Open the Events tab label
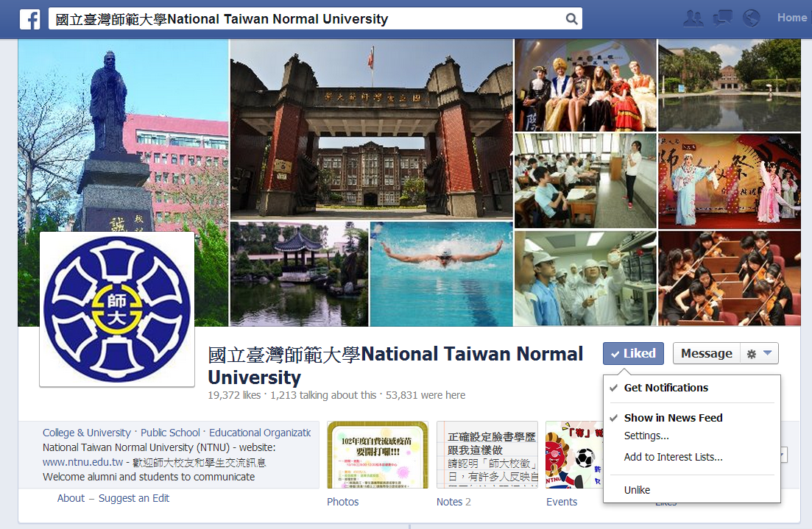The height and width of the screenshot is (529, 812). pyautogui.click(x=562, y=502)
